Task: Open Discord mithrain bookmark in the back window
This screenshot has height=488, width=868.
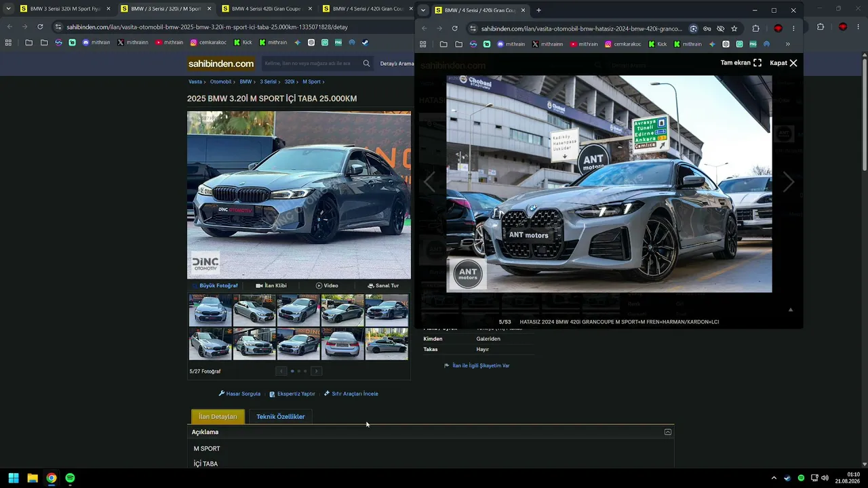Action: 95,43
